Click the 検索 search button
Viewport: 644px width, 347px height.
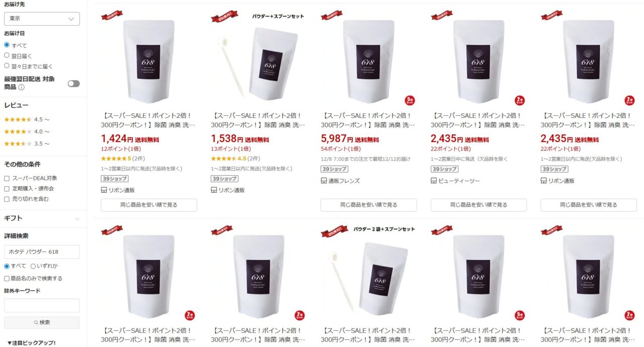[x=42, y=322]
